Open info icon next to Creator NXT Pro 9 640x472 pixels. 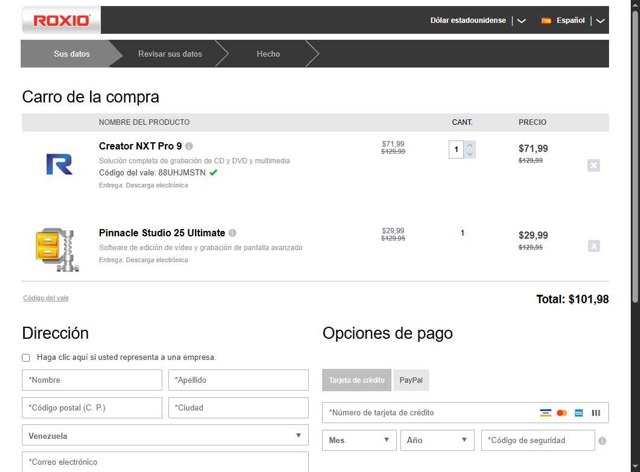coord(189,146)
